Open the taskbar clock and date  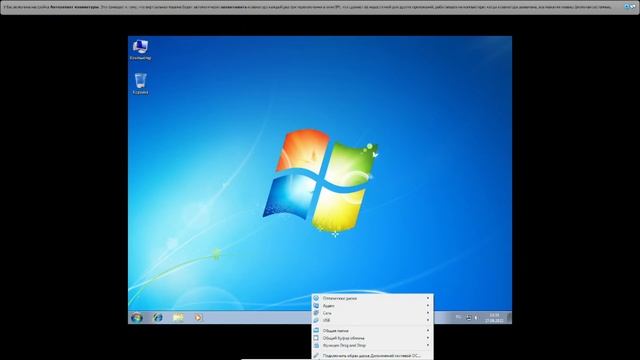tap(494, 318)
